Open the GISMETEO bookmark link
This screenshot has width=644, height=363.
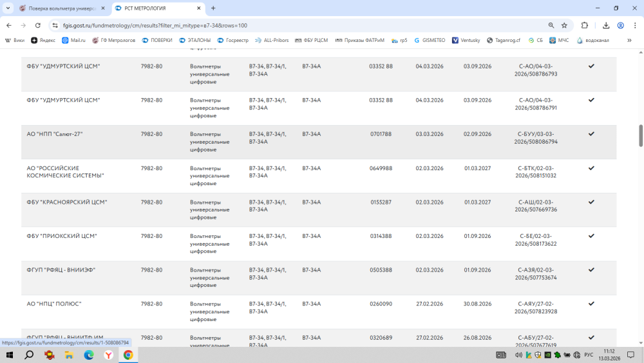tap(430, 40)
